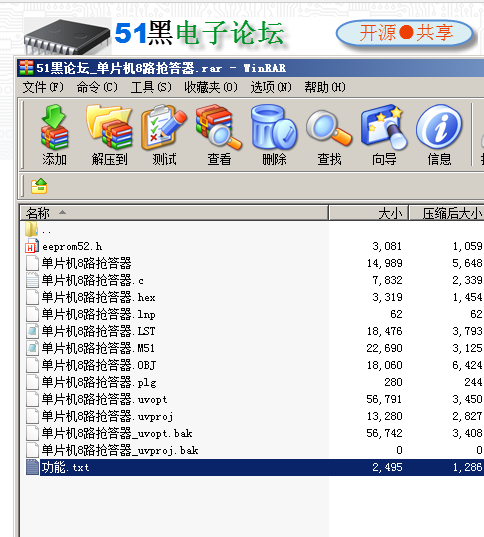Image resolution: width=484 pixels, height=537 pixels.
Task: Click the 测试 (Test) toolbar icon
Action: (x=164, y=127)
